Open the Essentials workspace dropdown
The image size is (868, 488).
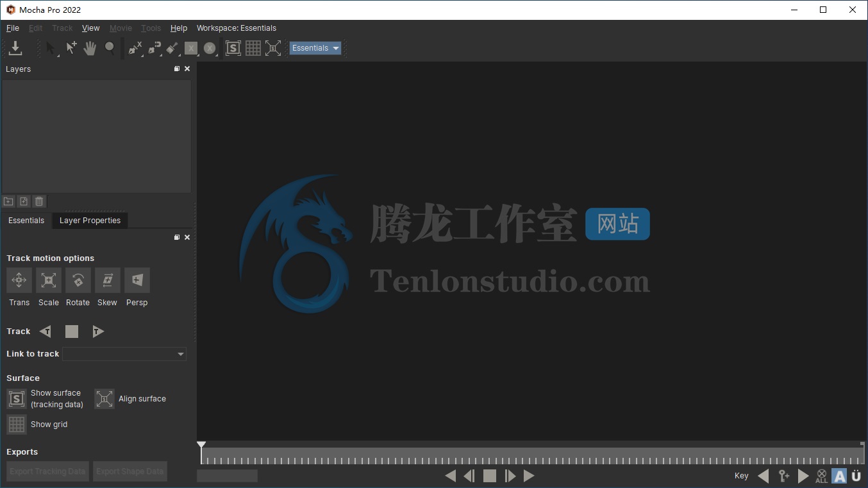pos(315,48)
